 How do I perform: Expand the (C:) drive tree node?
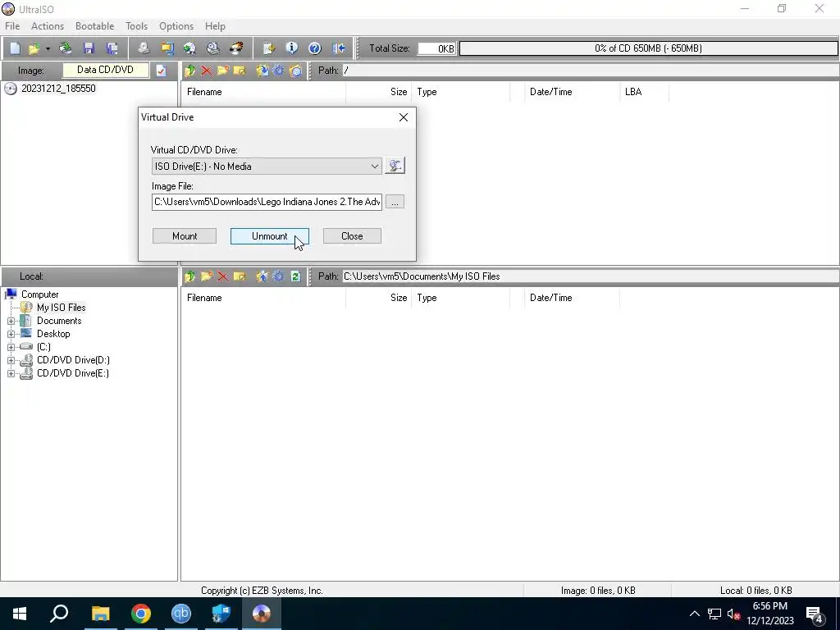click(x=11, y=347)
